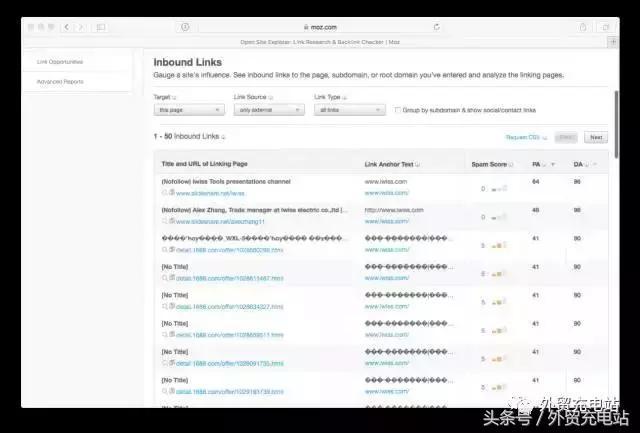The height and width of the screenshot is (433, 640).
Task: Click the Request CSV link
Action: (x=523, y=138)
